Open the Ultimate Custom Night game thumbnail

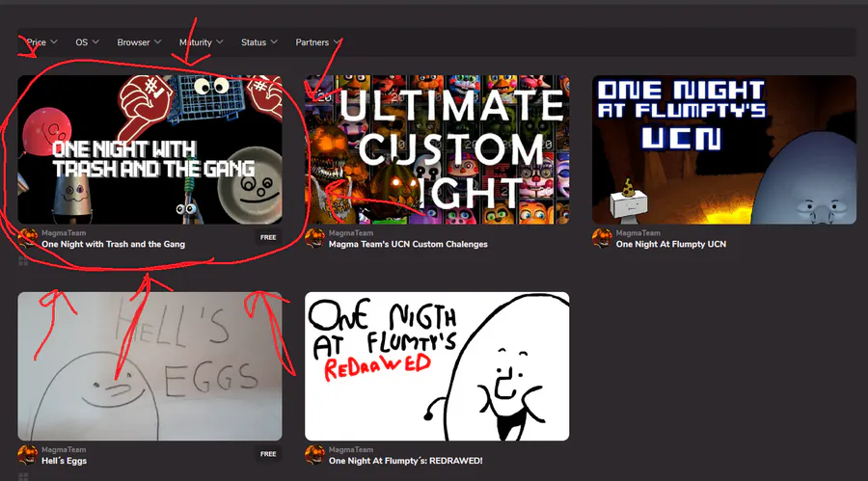[437, 149]
